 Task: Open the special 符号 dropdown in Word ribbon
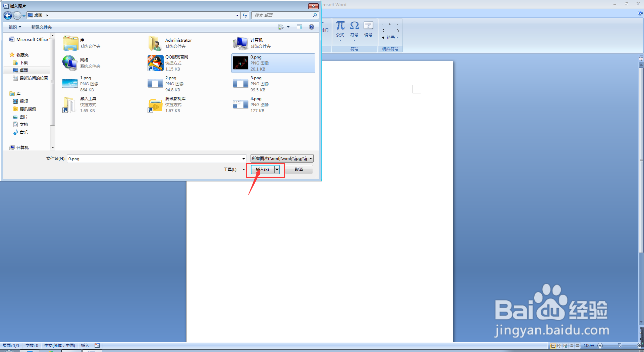(x=391, y=38)
